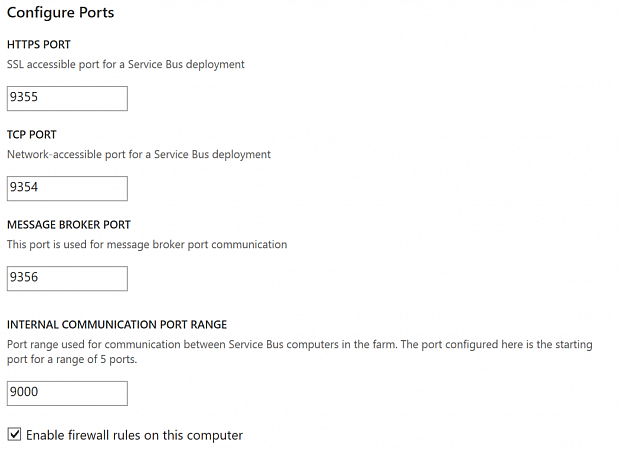This screenshot has width=620, height=458.
Task: Click the message broker port communication description
Action: (x=147, y=244)
